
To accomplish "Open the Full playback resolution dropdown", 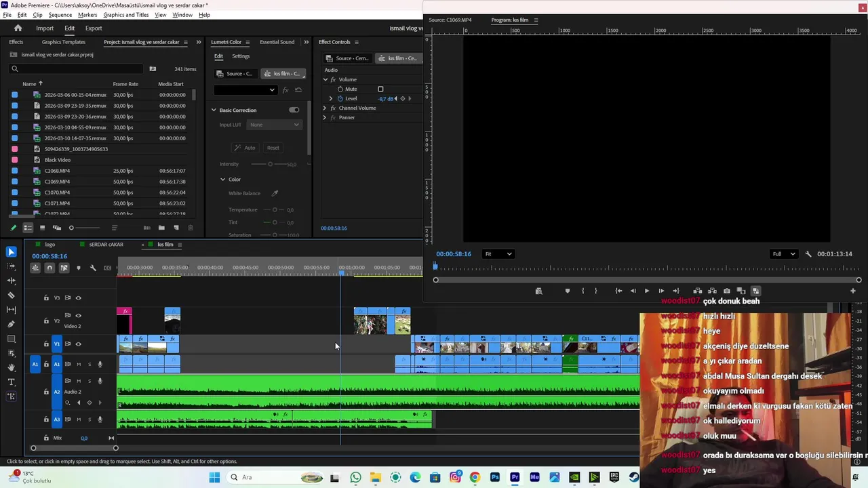I will (784, 254).
